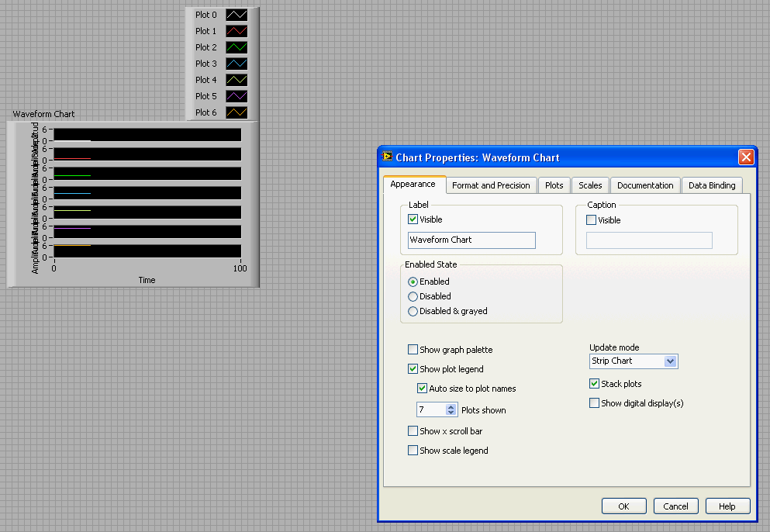Click the Plot 0 legend line icon
This screenshot has width=770, height=532.
(x=237, y=15)
